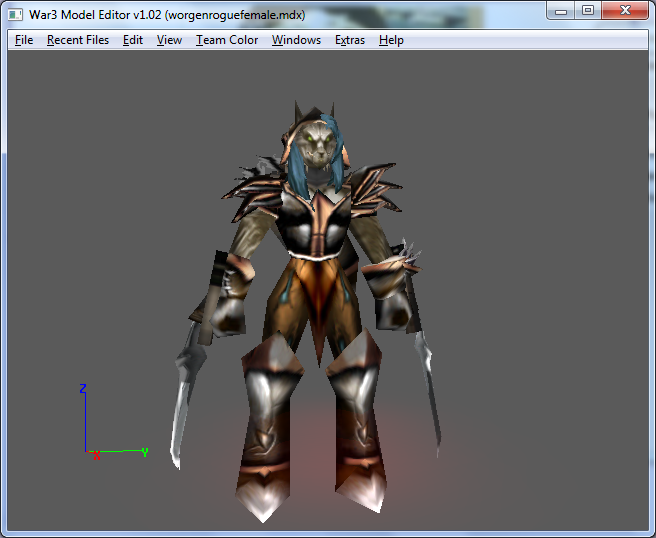
Task: Open the Extras menu
Action: 350,40
